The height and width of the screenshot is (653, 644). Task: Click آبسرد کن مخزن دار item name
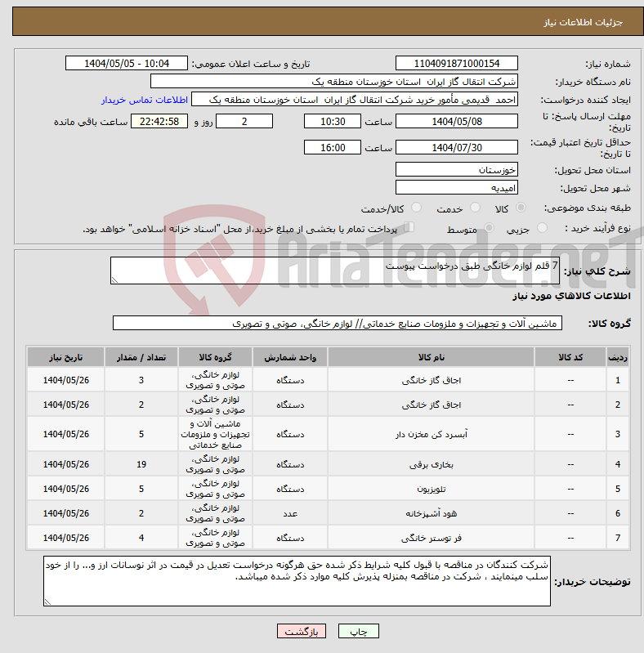[x=432, y=434]
